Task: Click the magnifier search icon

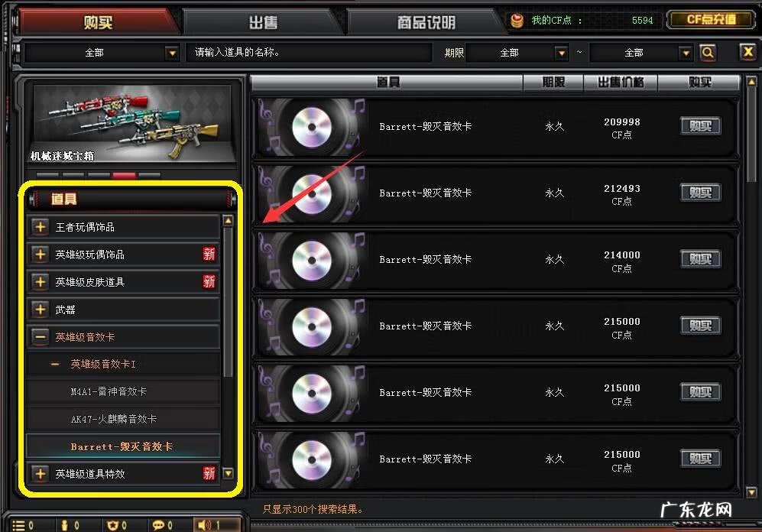Action: (x=708, y=52)
